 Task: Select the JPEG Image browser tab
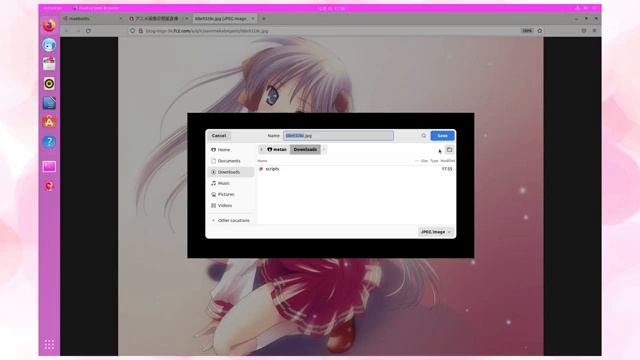click(x=224, y=18)
